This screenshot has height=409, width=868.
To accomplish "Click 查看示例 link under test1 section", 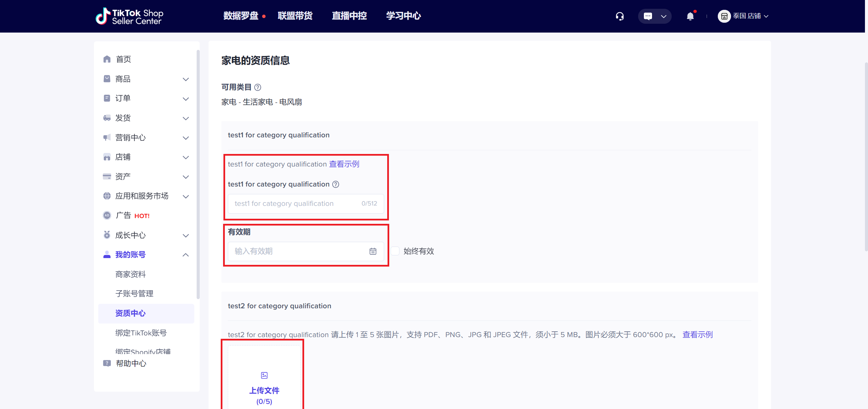I will click(344, 164).
